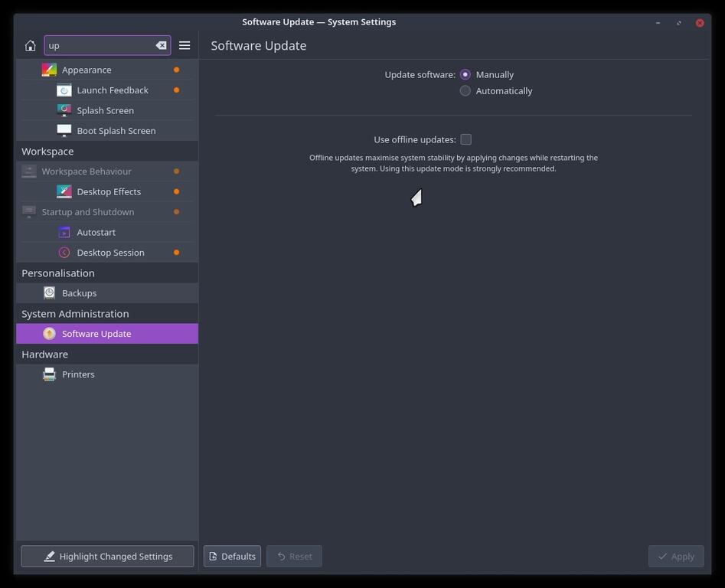The image size is (725, 588).
Task: Click inside the search input field
Action: 100,46
